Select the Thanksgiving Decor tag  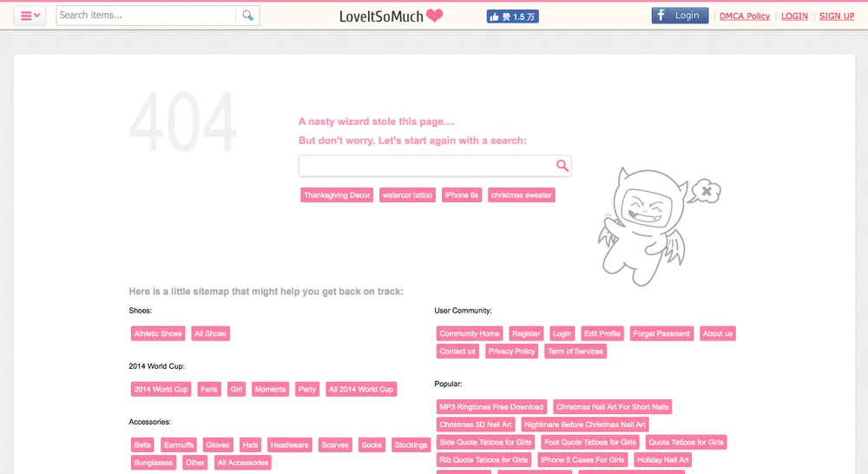[x=337, y=195]
